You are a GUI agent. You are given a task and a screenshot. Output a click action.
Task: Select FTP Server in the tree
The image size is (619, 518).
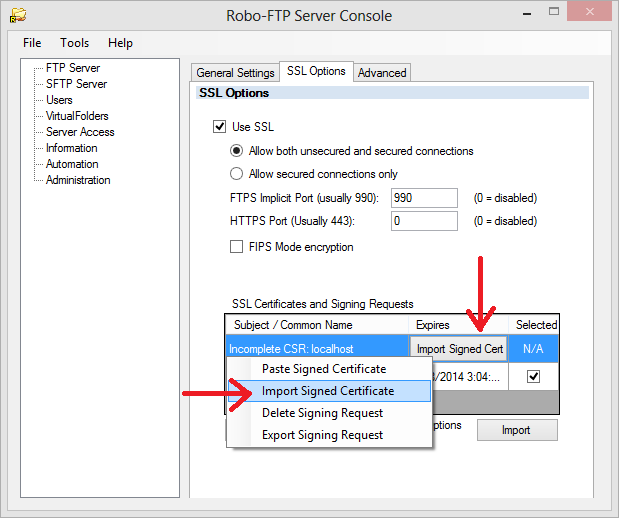tap(73, 68)
